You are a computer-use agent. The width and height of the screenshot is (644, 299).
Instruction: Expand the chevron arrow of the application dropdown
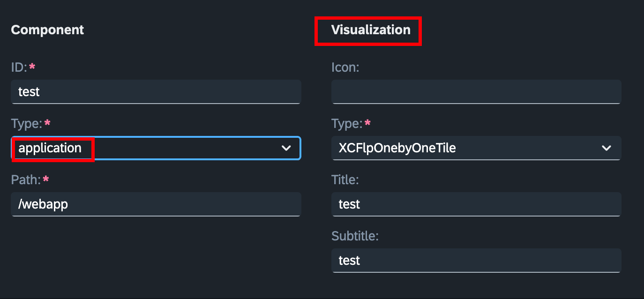point(286,148)
